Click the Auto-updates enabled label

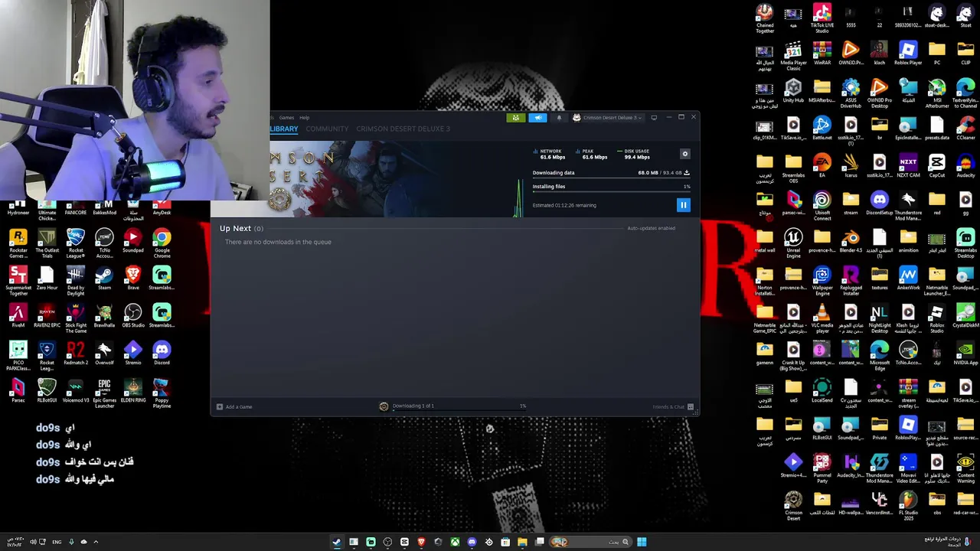(x=651, y=228)
